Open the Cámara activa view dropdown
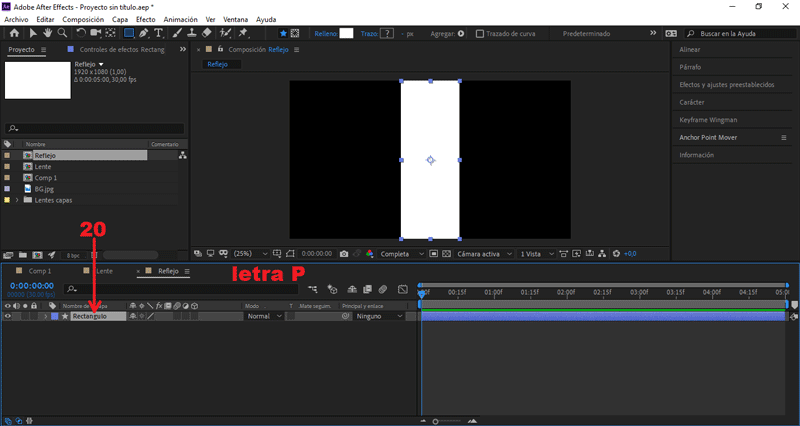800x426 pixels. pyautogui.click(x=482, y=254)
